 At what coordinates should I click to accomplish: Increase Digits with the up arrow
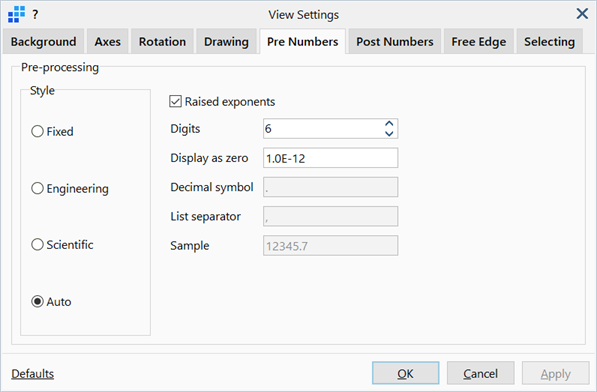coord(389,124)
